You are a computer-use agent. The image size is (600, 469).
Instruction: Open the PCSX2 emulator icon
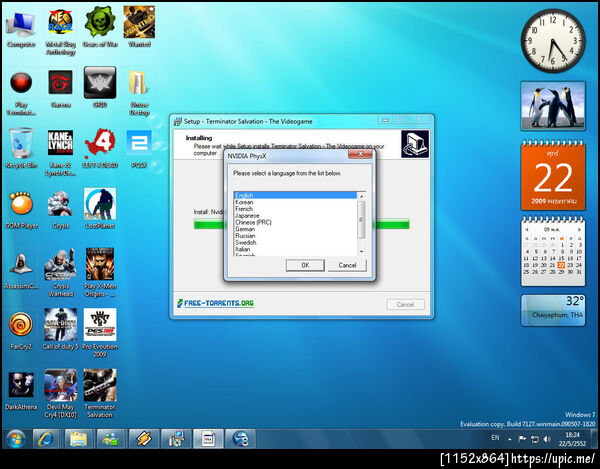(x=139, y=148)
